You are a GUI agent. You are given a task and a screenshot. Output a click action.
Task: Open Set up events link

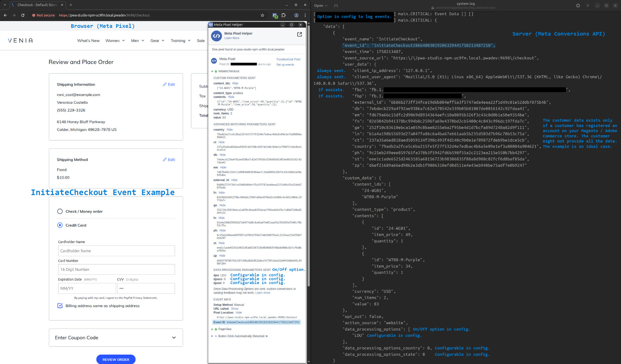[285, 65]
